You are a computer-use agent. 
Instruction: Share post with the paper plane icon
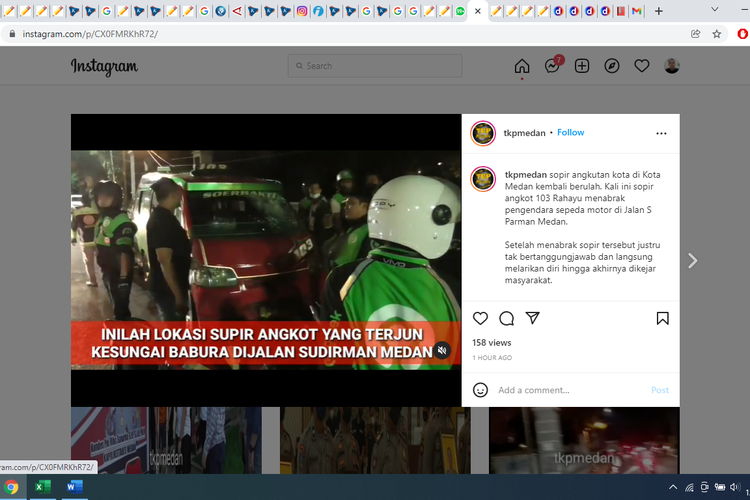tap(532, 318)
